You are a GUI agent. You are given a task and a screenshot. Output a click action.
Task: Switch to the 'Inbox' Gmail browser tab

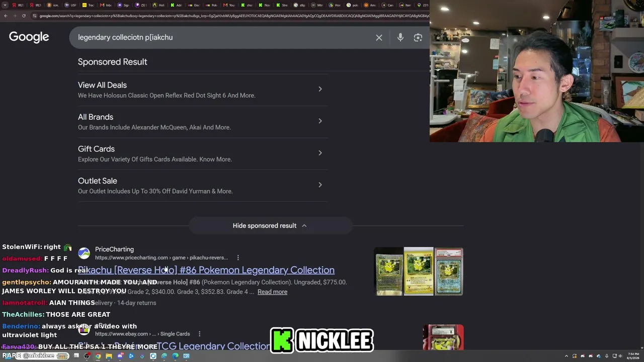tap(106, 5)
